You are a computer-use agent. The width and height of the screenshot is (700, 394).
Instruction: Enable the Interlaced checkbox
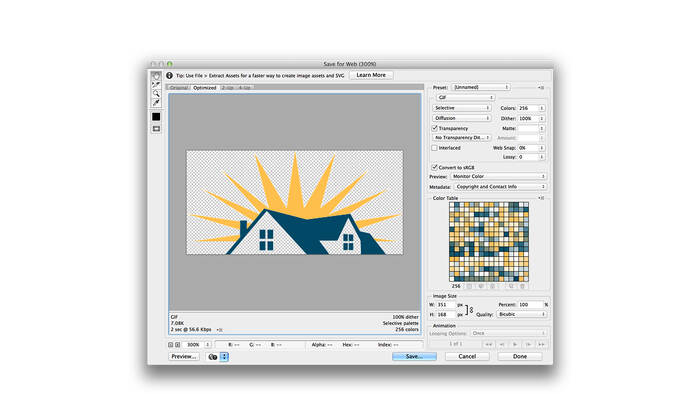434,148
